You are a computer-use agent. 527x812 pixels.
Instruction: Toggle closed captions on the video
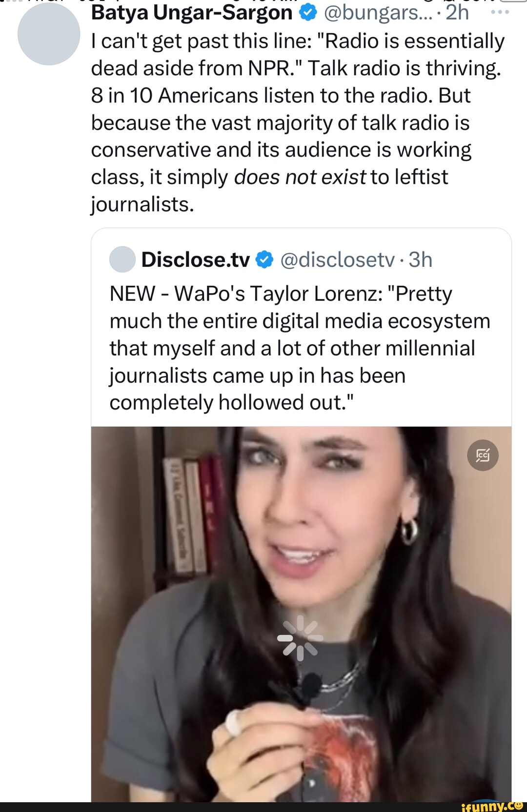tap(483, 456)
